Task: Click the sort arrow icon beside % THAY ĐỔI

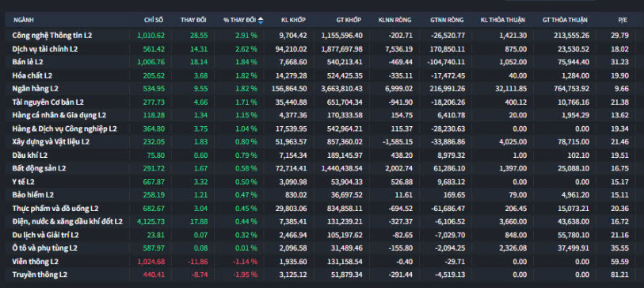Action: 261,20
